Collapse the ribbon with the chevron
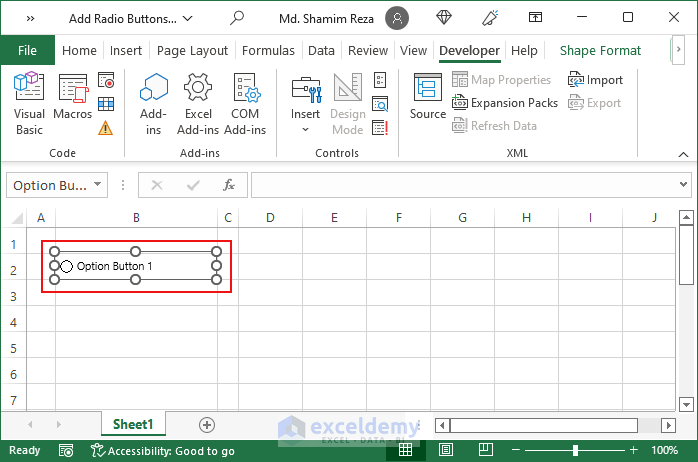 tap(683, 154)
